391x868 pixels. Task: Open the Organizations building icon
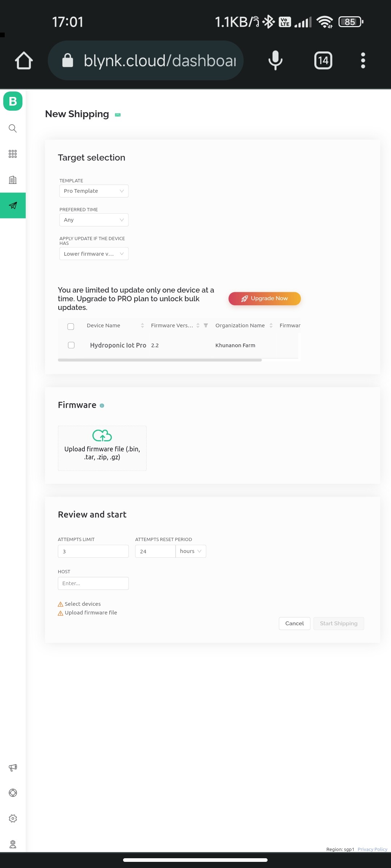(13, 179)
